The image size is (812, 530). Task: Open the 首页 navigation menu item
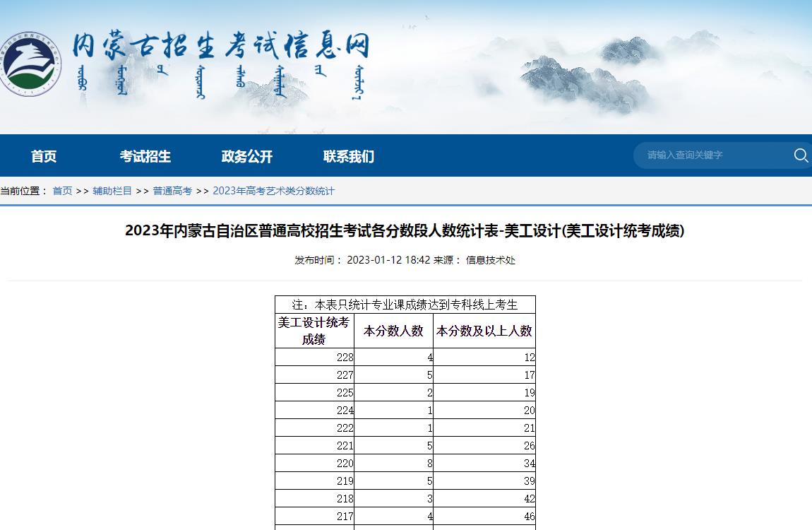point(44,156)
